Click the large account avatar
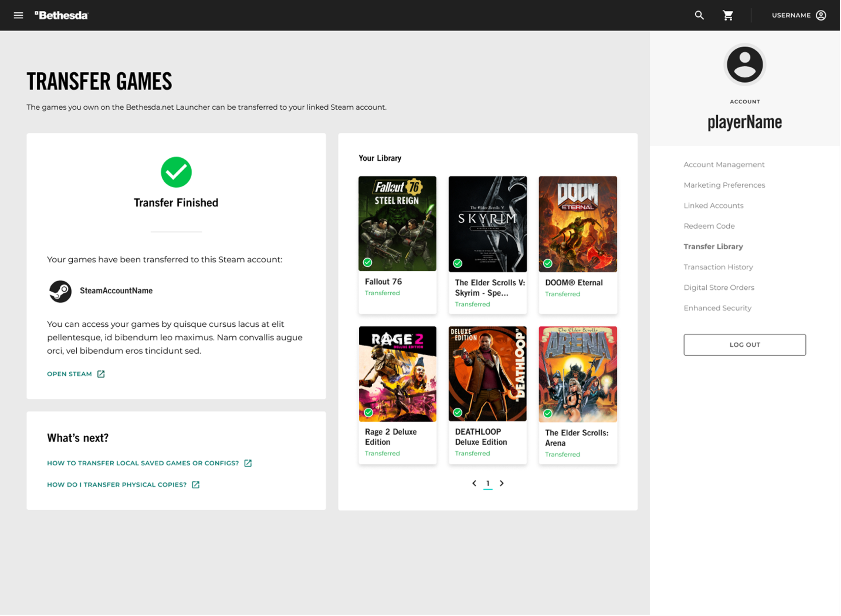841x616 pixels. tap(745, 65)
